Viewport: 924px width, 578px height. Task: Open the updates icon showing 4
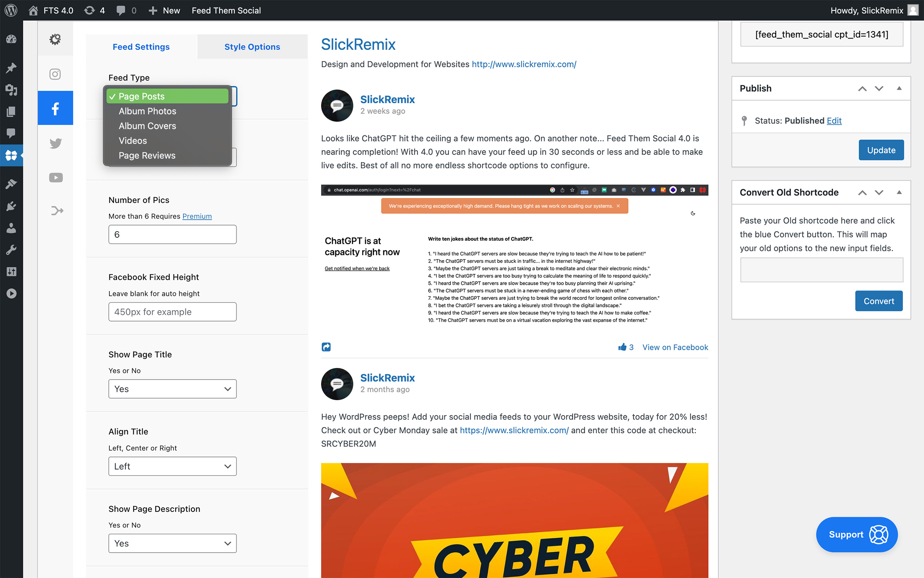(x=94, y=10)
